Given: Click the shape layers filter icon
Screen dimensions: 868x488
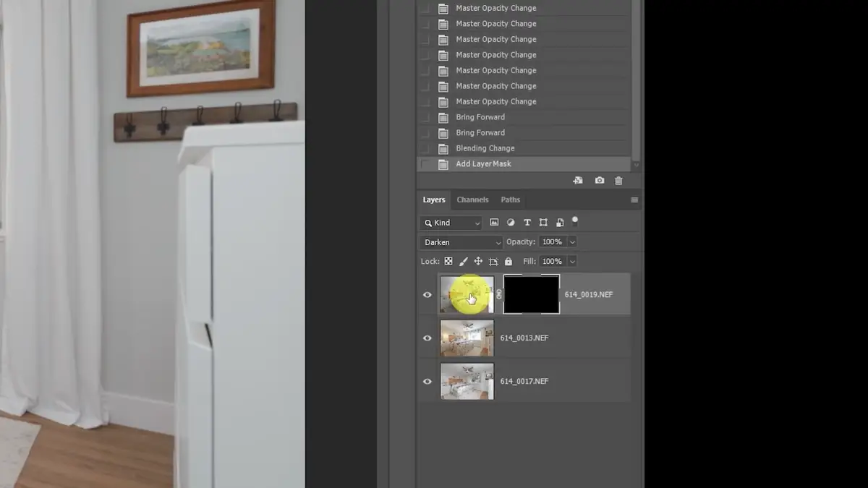Looking at the screenshot, I should pyautogui.click(x=543, y=222).
